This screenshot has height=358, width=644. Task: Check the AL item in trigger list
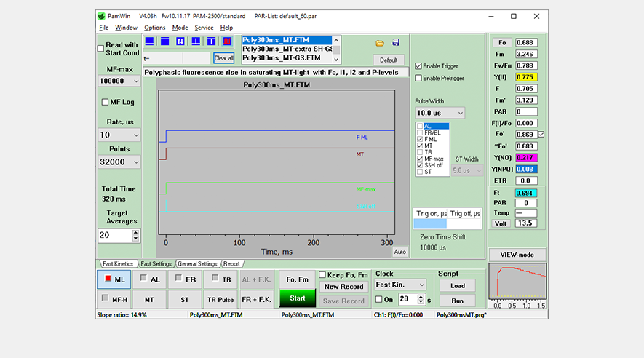(x=420, y=126)
